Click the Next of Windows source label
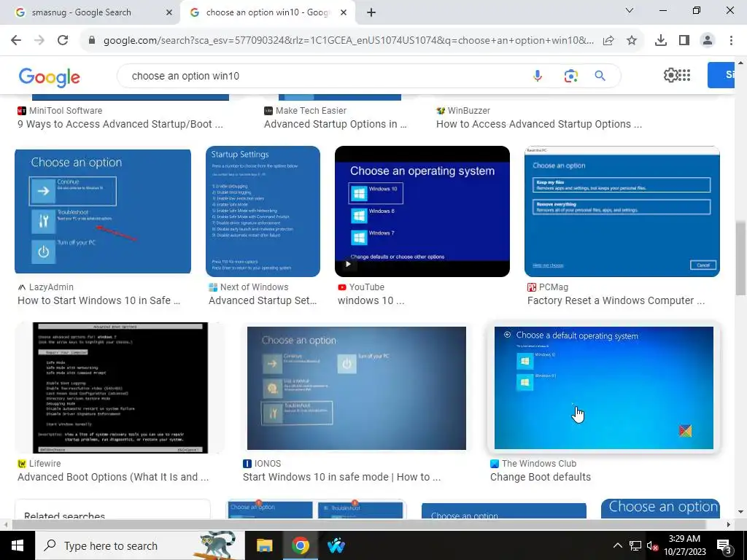Viewport: 747px width, 560px height. tap(254, 287)
